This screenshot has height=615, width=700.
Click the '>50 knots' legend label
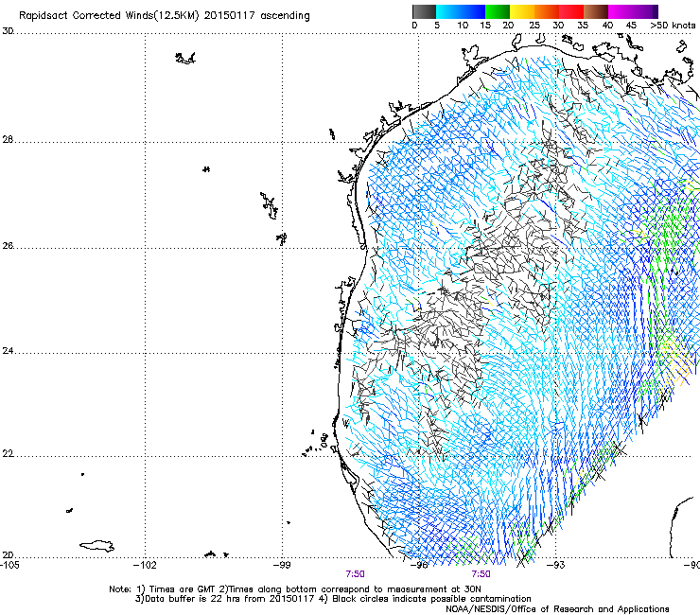click(x=673, y=26)
